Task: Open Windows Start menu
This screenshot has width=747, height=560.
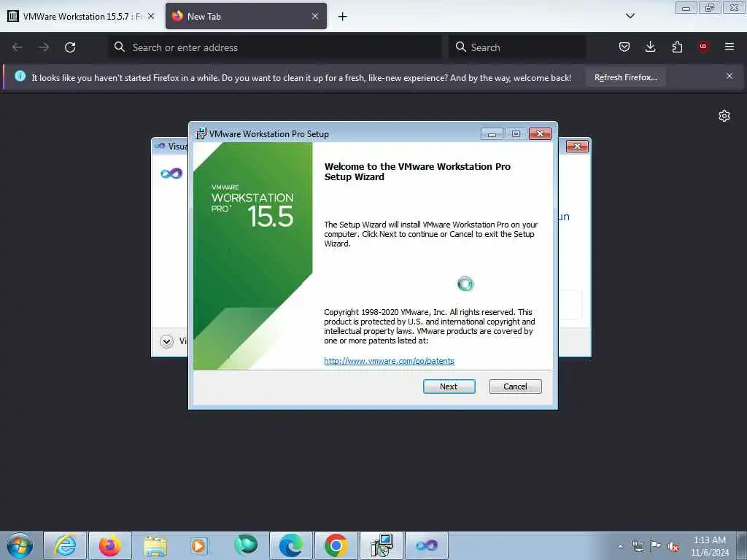Action: (20, 545)
